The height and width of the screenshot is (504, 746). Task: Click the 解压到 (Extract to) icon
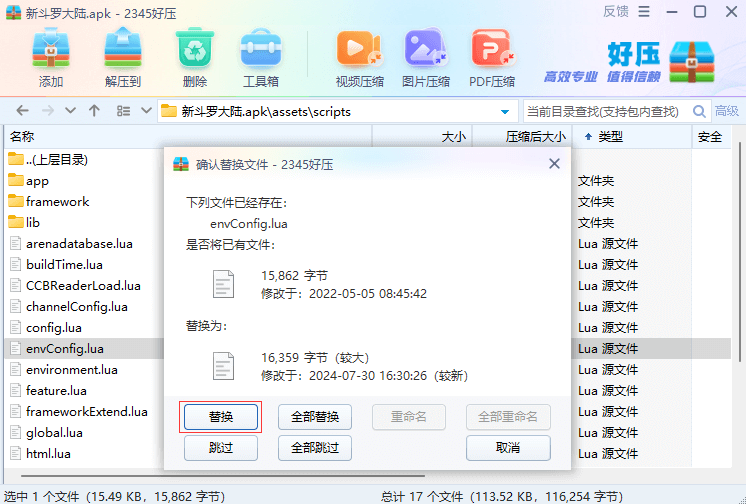click(122, 58)
